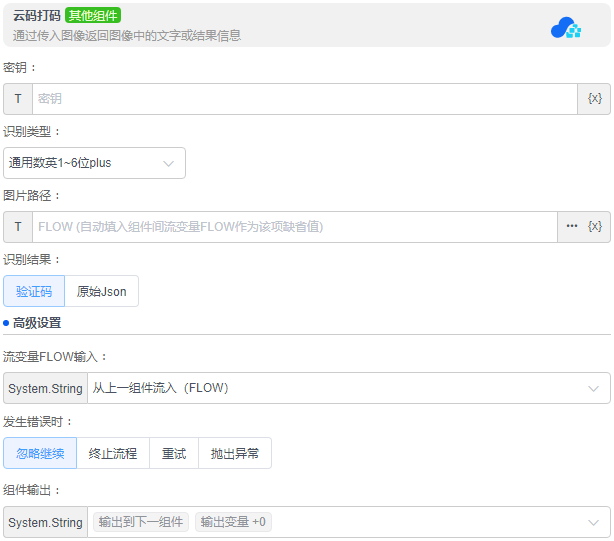Choose 抛出异常 for 发生错误时
Screen dimensions: 614x541
point(235,453)
